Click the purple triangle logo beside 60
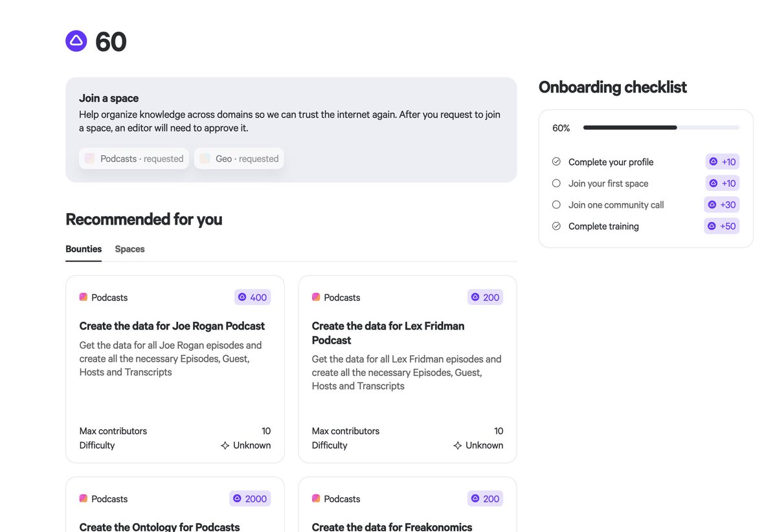The image size is (777, 532). coord(76,41)
